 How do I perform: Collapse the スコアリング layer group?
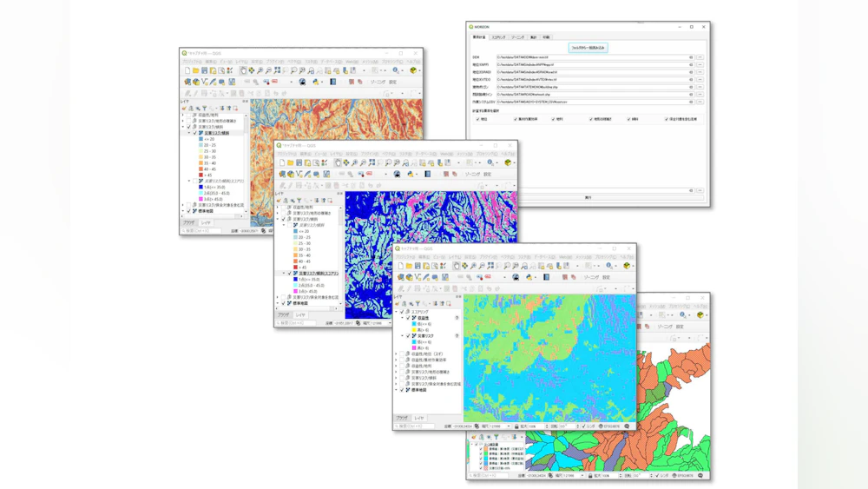pos(397,311)
